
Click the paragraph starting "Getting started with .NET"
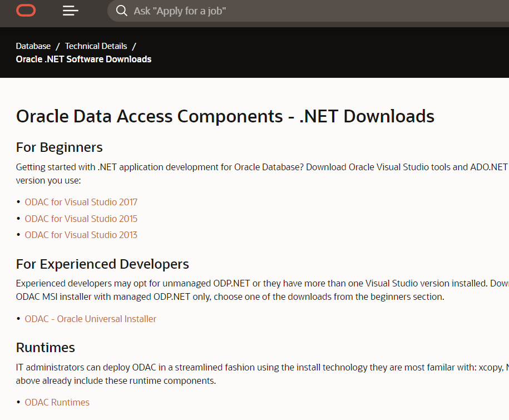pos(261,174)
